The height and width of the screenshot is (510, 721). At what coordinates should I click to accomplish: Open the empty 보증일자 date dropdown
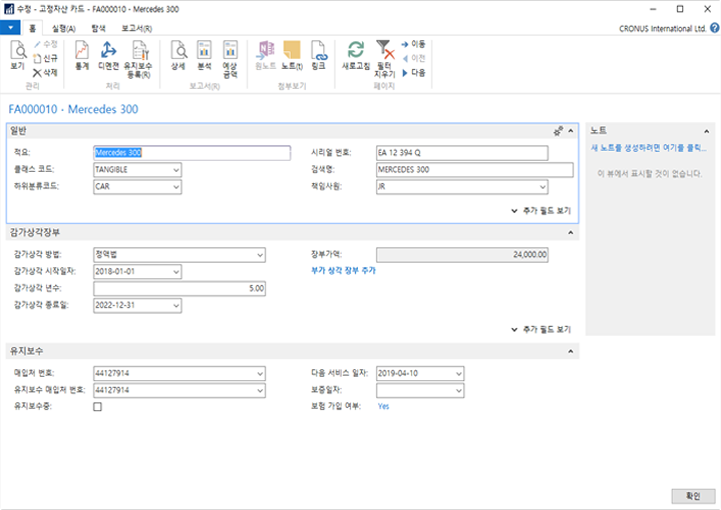(x=458, y=390)
